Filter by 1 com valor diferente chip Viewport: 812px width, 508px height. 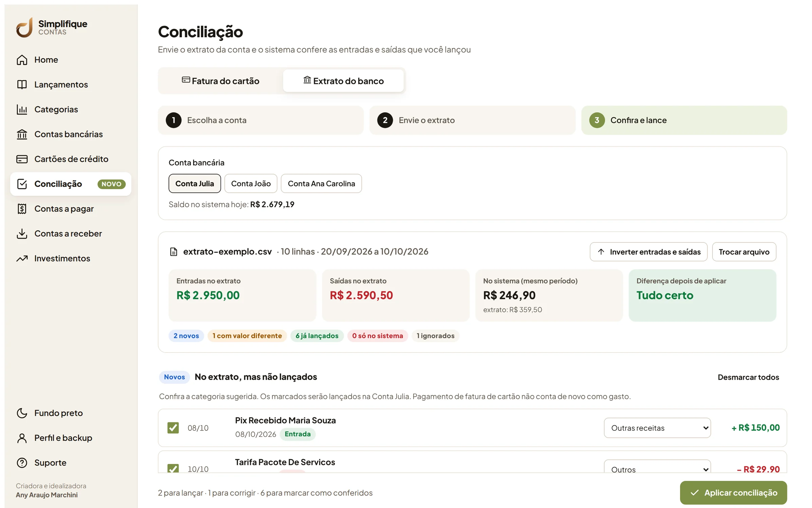tap(247, 336)
